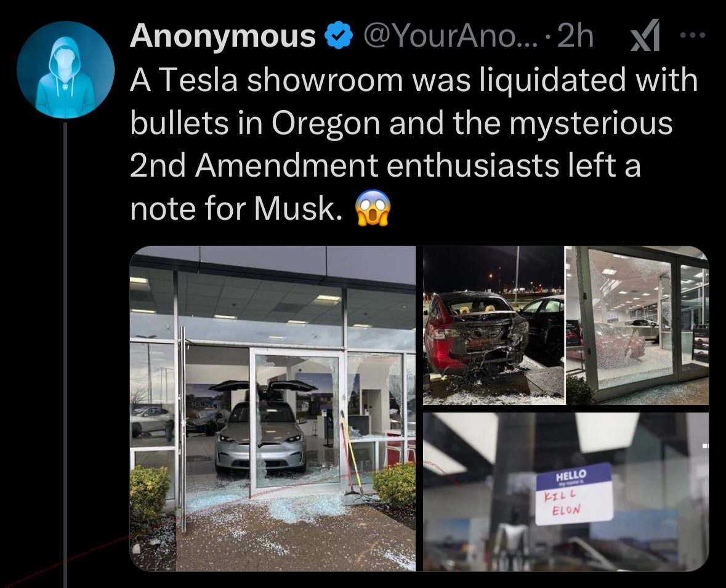The width and height of the screenshot is (726, 588).
Task: Click the 2h post timestamp
Action: [576, 36]
